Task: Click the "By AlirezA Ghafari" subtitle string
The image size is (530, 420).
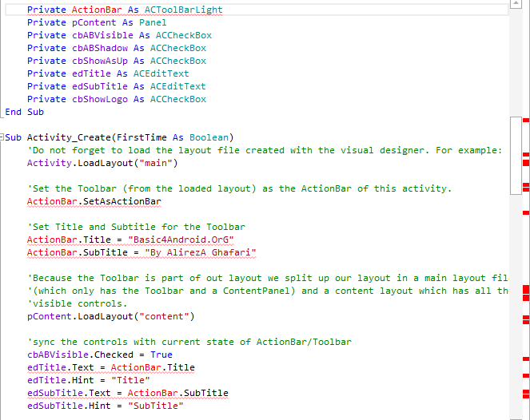Action: (201, 252)
